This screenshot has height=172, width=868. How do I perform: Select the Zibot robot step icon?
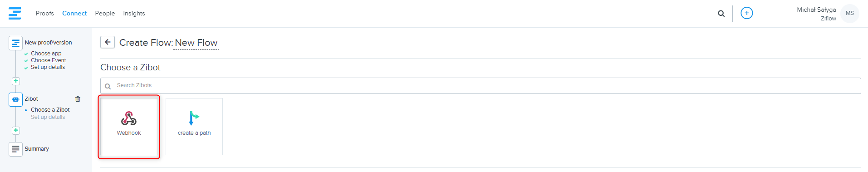click(x=15, y=99)
